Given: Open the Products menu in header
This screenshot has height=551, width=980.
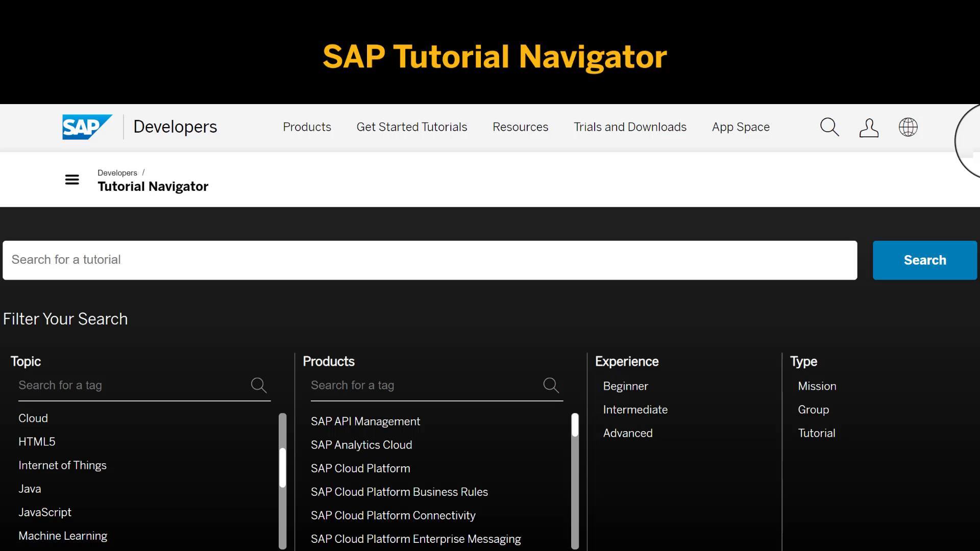Looking at the screenshot, I should point(307,127).
